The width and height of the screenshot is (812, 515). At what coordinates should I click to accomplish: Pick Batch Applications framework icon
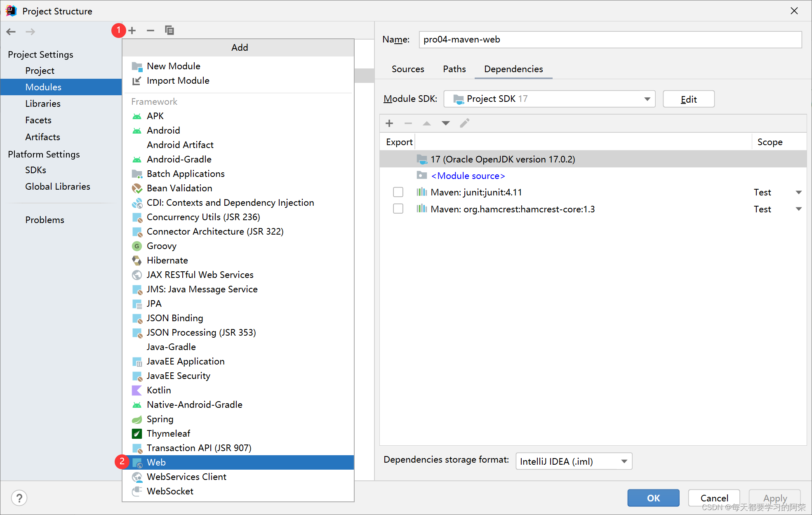[x=137, y=174]
